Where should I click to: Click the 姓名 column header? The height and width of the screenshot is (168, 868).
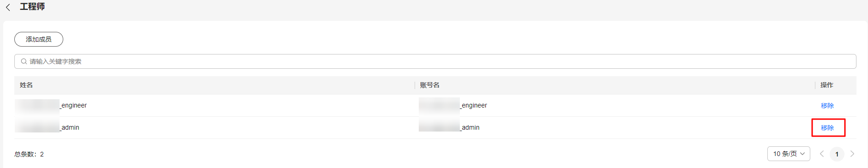pyautogui.click(x=26, y=85)
